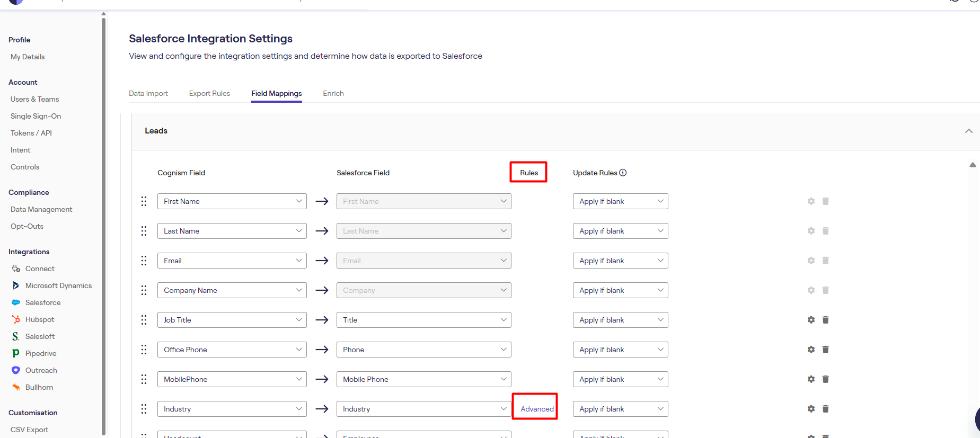Collapse the Leads section
Screen dimensions: 980x438
tap(968, 131)
